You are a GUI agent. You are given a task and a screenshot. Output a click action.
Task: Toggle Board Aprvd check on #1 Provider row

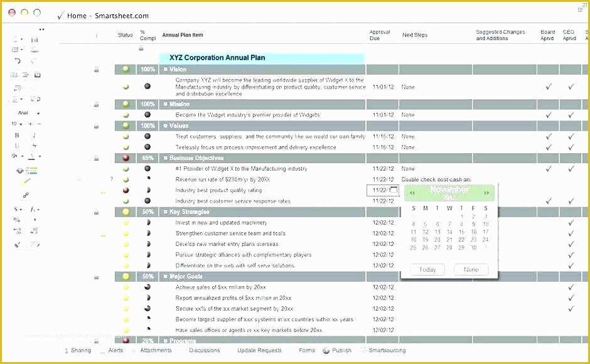[x=549, y=169]
